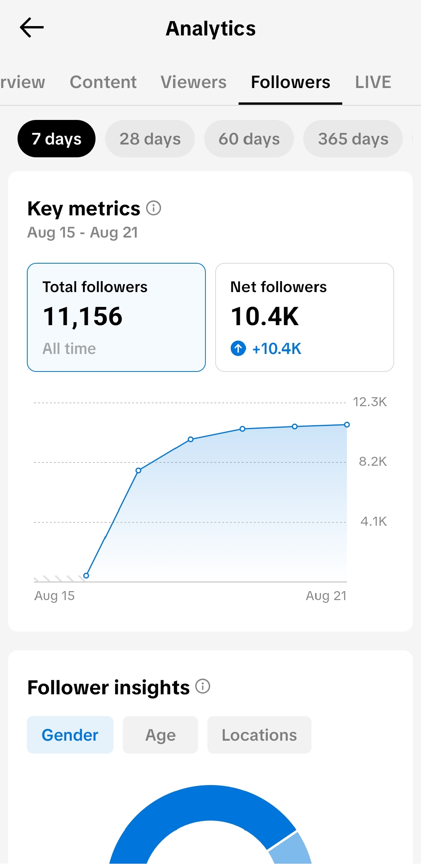The width and height of the screenshot is (421, 868).
Task: Show Gender follower insights
Action: [70, 735]
